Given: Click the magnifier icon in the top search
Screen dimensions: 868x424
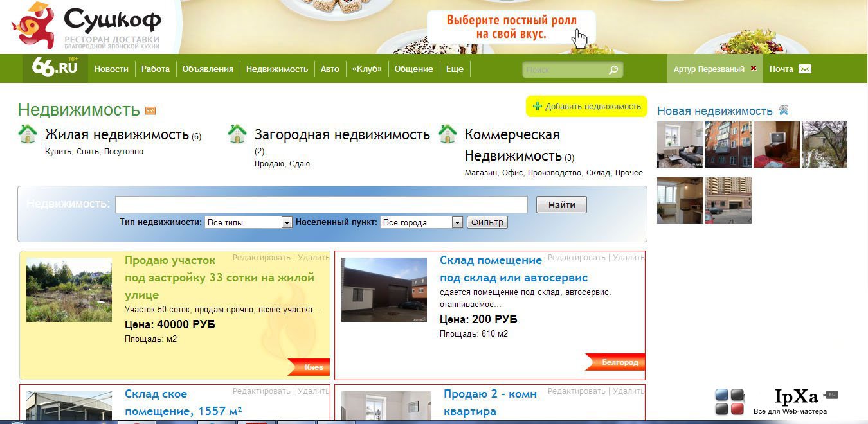Looking at the screenshot, I should click(613, 69).
